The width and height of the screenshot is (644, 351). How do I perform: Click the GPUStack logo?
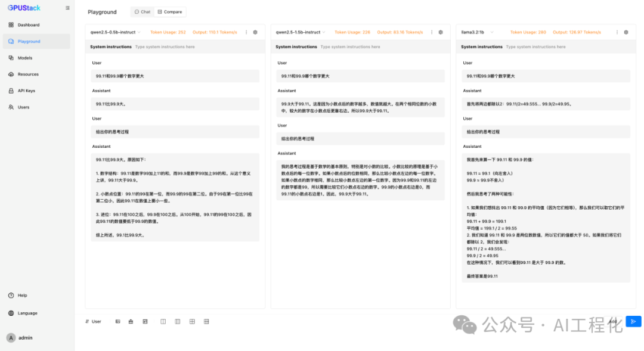coord(24,8)
